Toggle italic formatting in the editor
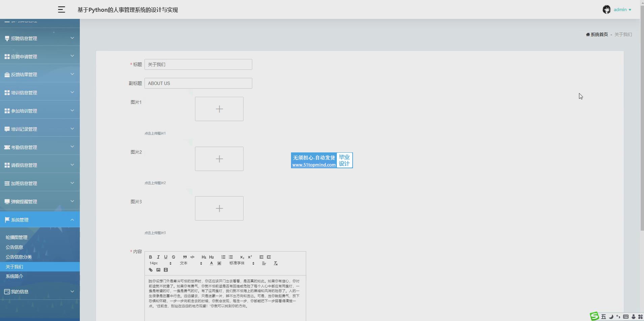This screenshot has width=644, height=321. [x=158, y=257]
